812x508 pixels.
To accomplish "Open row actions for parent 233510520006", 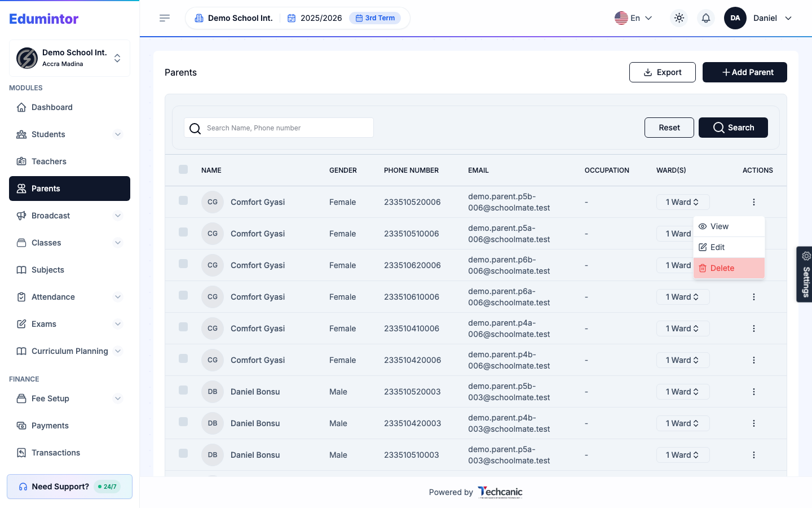I will 754,202.
